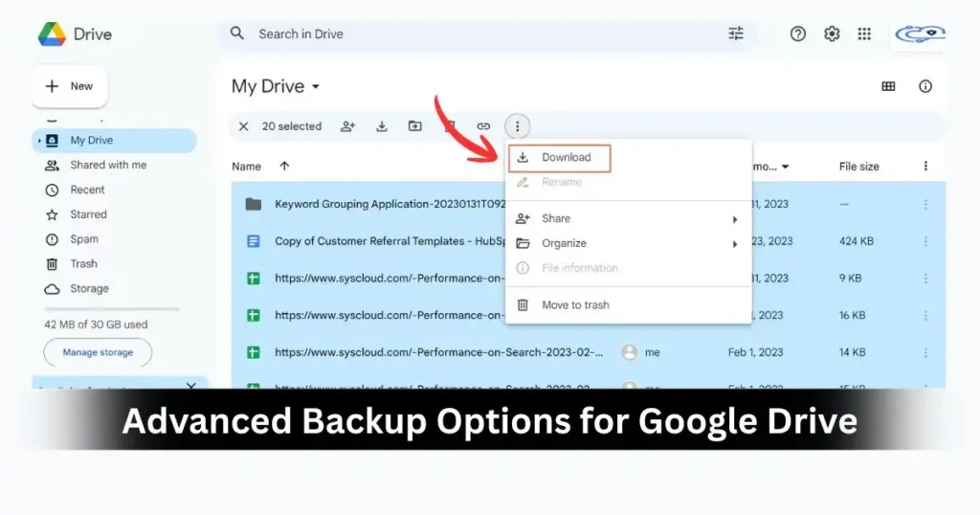Image resolution: width=980 pixels, height=515 pixels.
Task: Open more actions for the 16 KB row
Action: point(925,315)
